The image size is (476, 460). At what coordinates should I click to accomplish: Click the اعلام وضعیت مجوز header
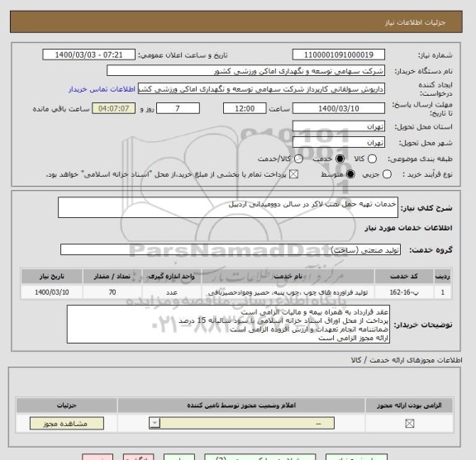[x=241, y=405]
